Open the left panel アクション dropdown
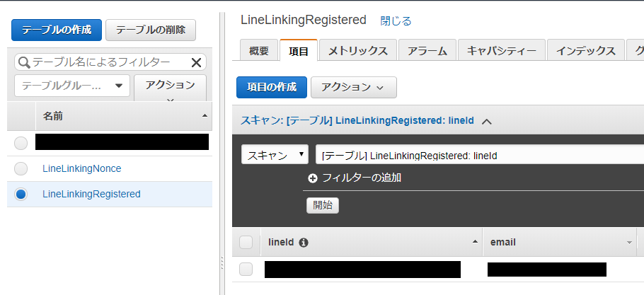 point(170,88)
